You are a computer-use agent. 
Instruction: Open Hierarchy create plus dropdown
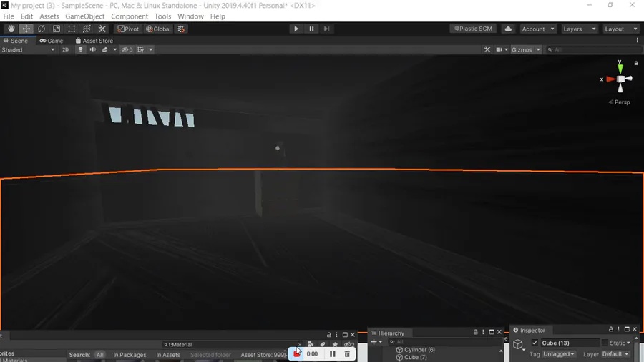coord(376,342)
